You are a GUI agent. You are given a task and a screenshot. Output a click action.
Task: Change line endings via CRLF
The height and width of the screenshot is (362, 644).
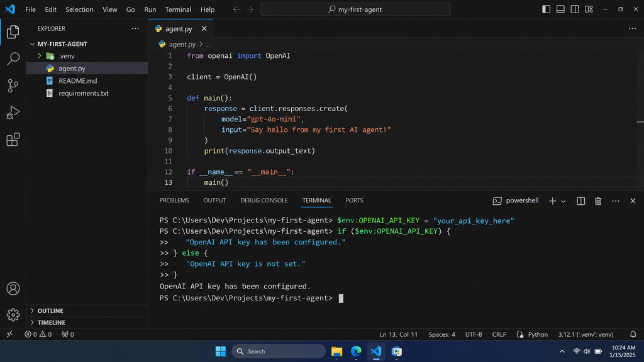(499, 334)
